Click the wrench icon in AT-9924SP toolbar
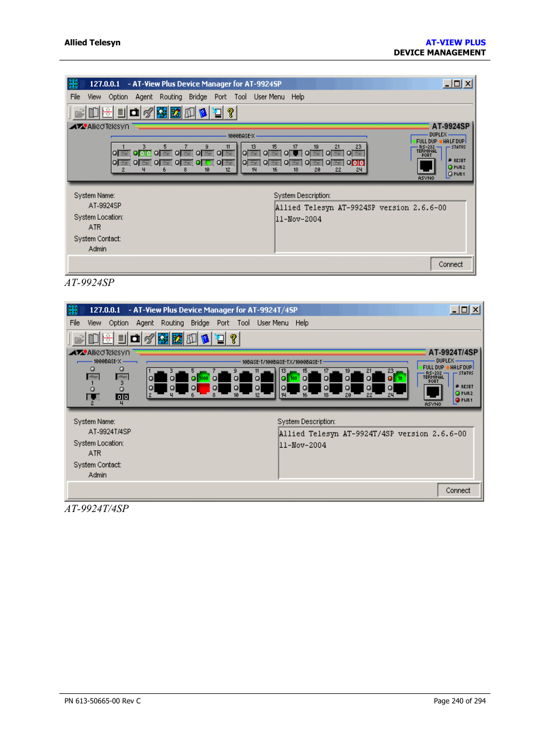The image size is (534, 756). coord(148,112)
